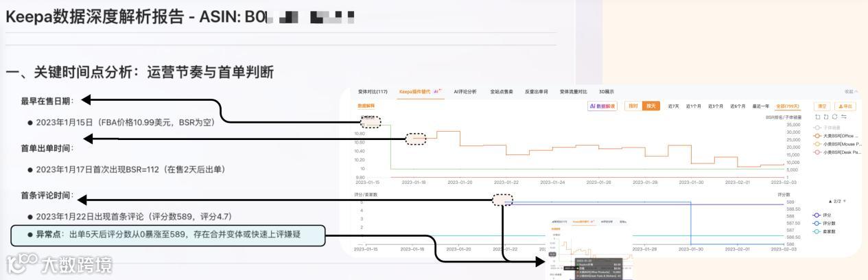Click the 导出 export button
The image size is (868, 280).
845,106
